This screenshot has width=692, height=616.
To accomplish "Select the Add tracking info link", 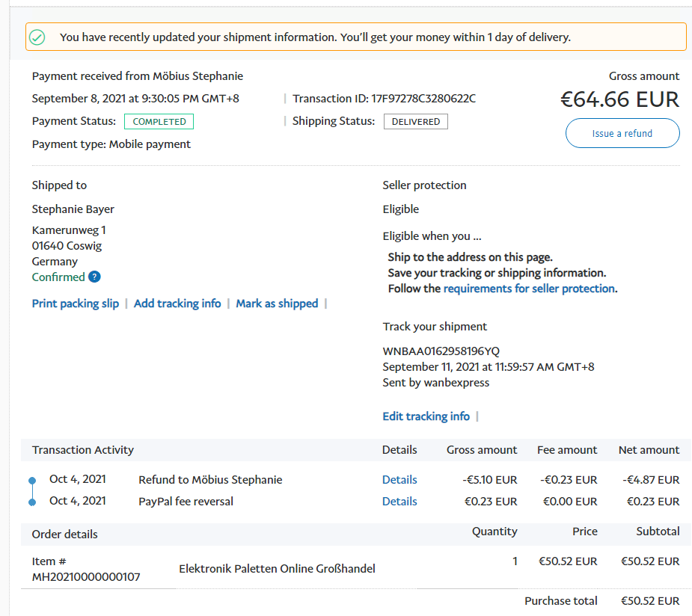I will point(177,304).
